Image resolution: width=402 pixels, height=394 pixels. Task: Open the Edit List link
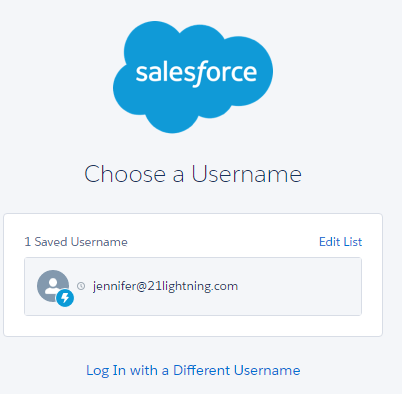(x=340, y=242)
